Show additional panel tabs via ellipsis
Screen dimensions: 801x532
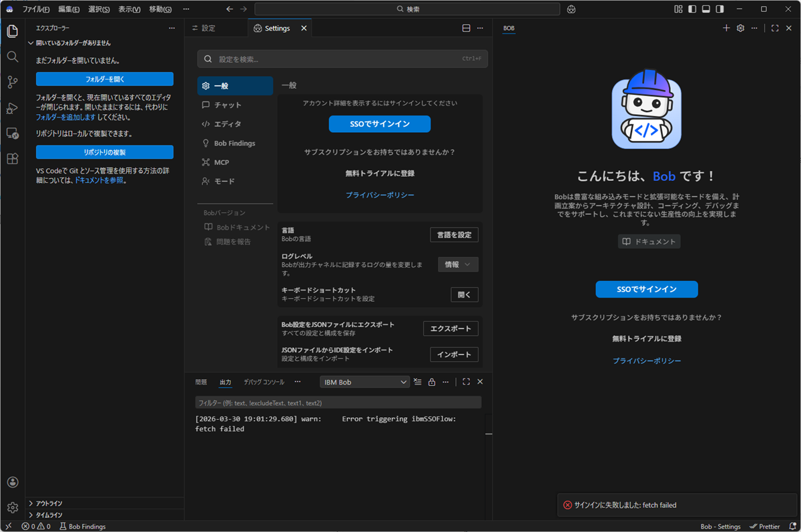coord(298,382)
